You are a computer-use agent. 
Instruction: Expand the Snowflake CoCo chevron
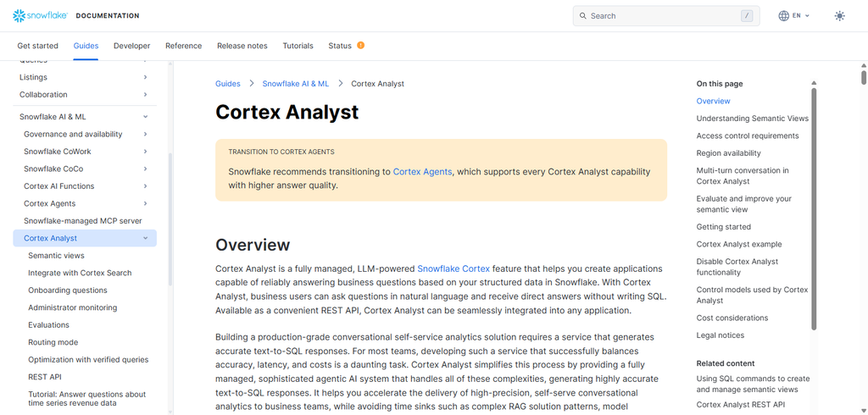pos(145,169)
